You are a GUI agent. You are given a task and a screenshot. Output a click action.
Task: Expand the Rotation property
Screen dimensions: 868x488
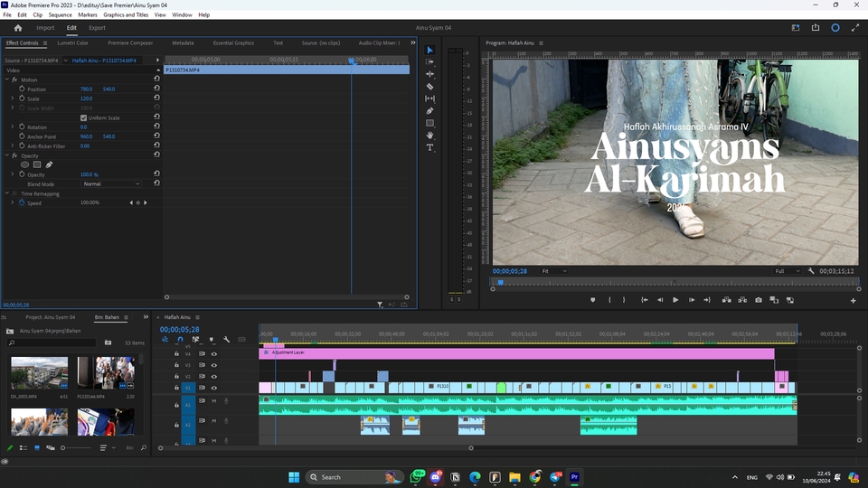pos(12,127)
